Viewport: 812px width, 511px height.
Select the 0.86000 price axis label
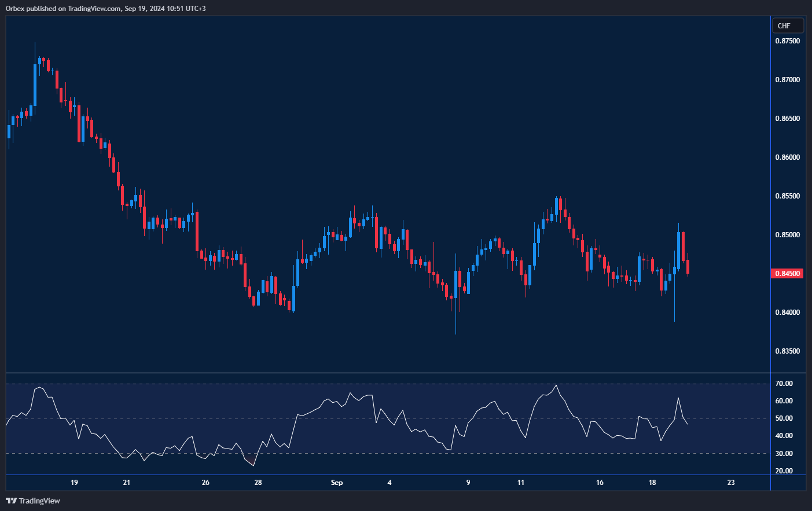click(787, 157)
